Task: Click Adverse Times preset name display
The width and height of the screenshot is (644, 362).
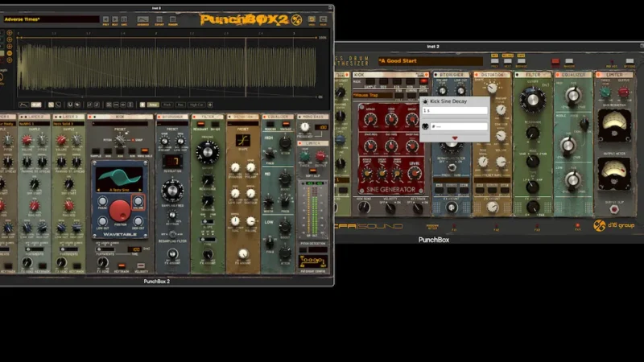Action: pyautogui.click(x=52, y=19)
